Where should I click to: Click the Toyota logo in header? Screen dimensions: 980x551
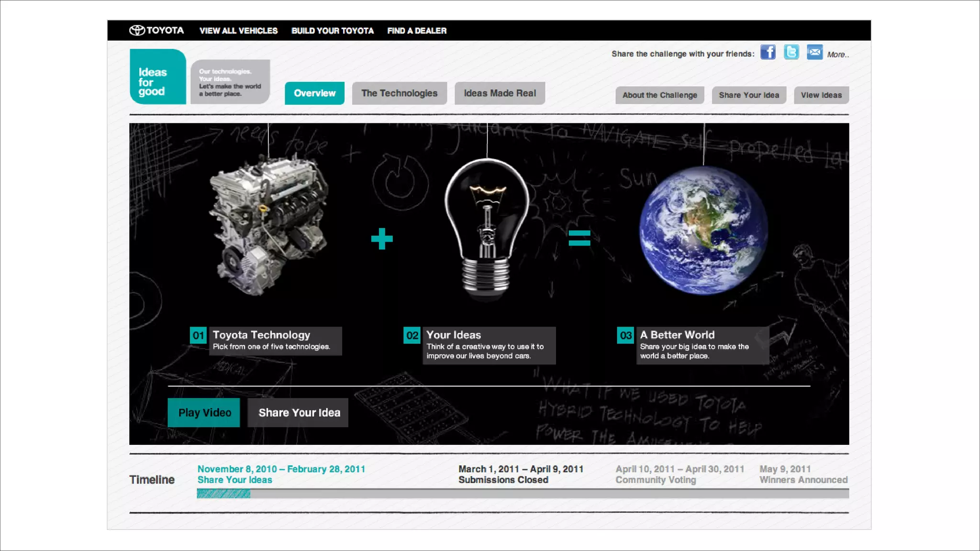click(156, 31)
